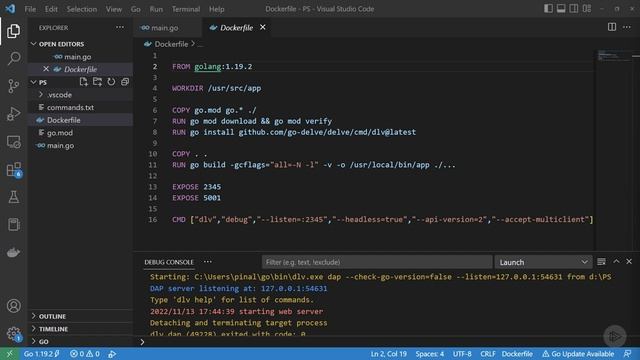Change file encoding UTF-8
640x360 pixels.
(462, 353)
